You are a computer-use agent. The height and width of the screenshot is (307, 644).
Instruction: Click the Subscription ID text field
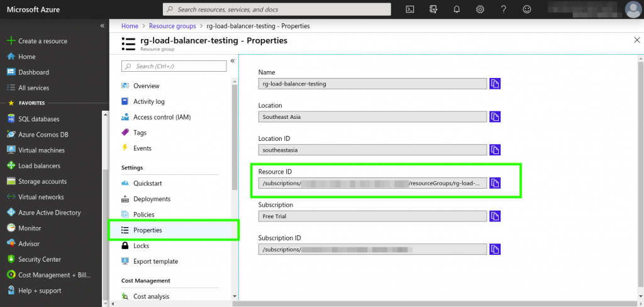[x=372, y=250]
